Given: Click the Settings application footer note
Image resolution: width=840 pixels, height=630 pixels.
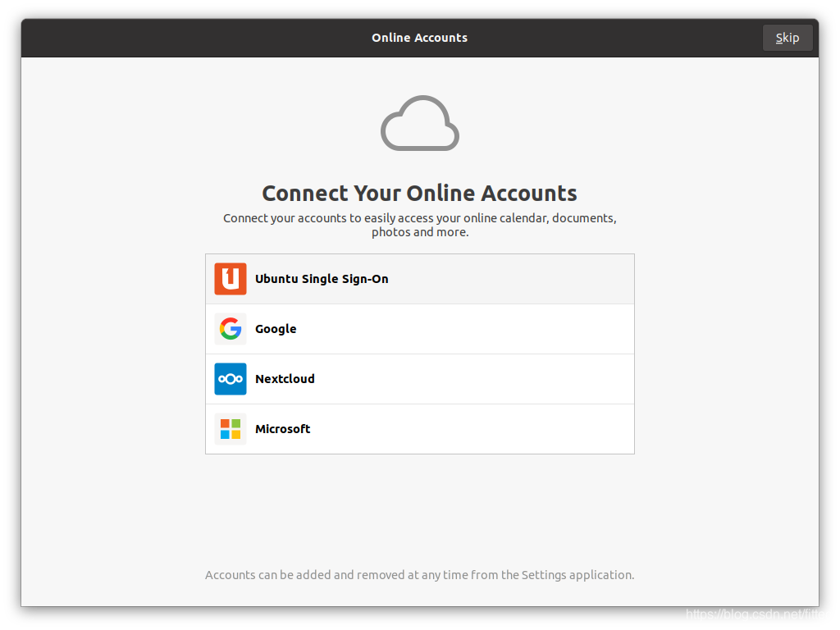Looking at the screenshot, I should (419, 575).
